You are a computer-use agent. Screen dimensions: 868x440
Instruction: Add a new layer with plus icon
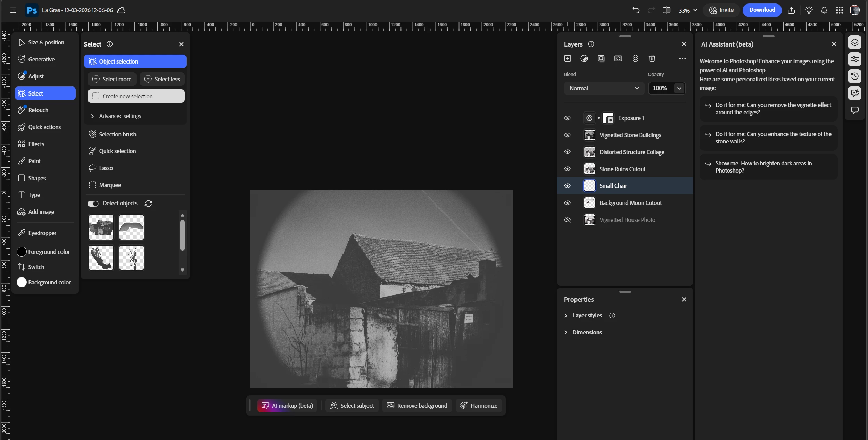[568, 58]
